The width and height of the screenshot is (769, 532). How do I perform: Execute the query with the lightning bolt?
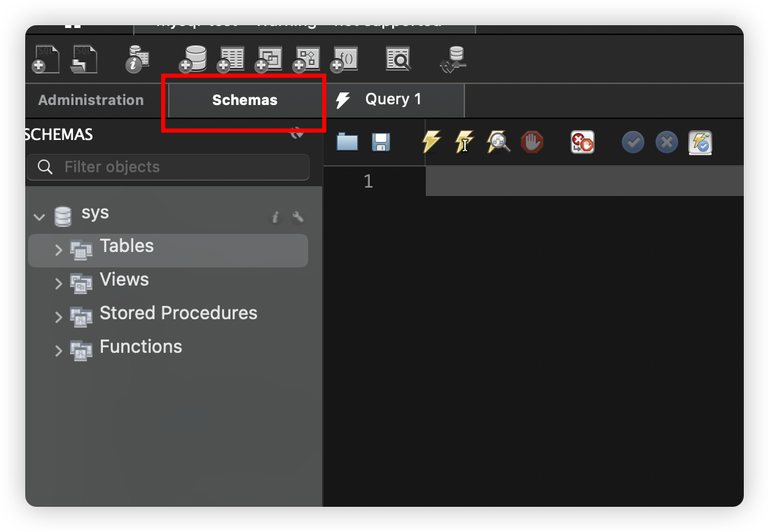click(431, 142)
